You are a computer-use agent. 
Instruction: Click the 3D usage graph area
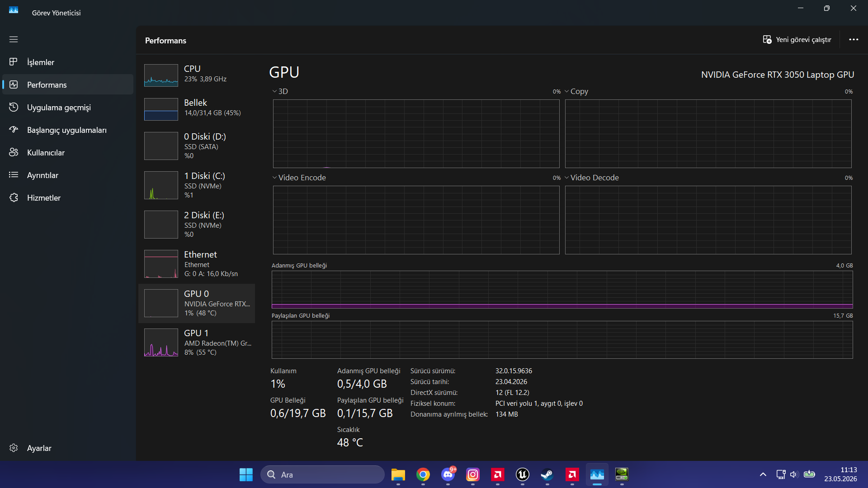pos(416,134)
